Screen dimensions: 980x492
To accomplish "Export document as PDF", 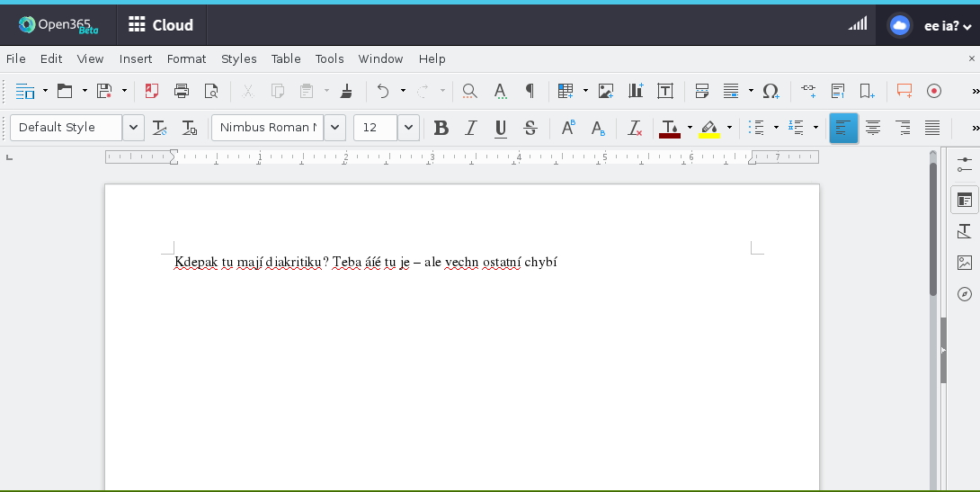I will 151,91.
